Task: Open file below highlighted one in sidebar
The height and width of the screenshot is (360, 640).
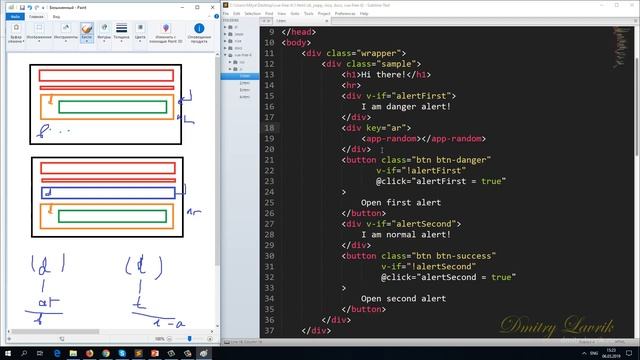Action: [244, 83]
